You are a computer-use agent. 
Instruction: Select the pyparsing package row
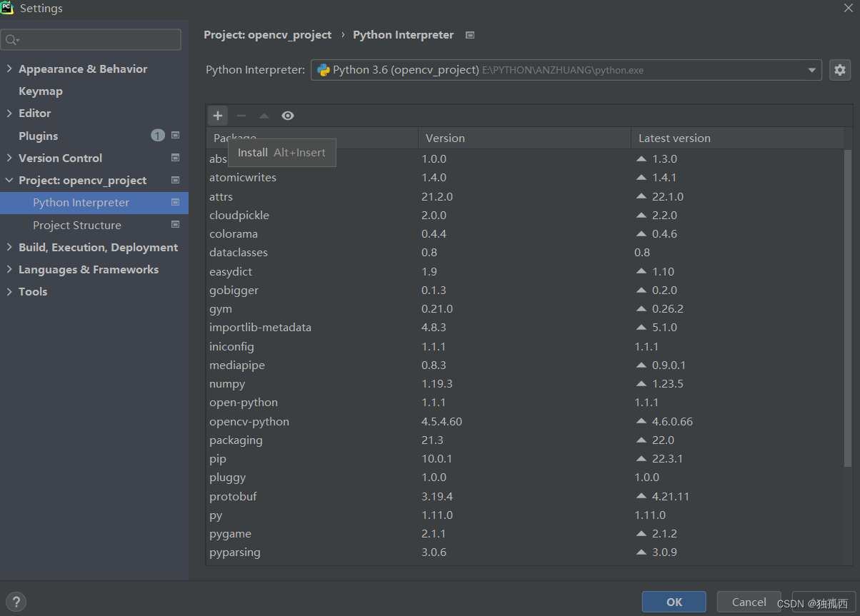(525, 552)
